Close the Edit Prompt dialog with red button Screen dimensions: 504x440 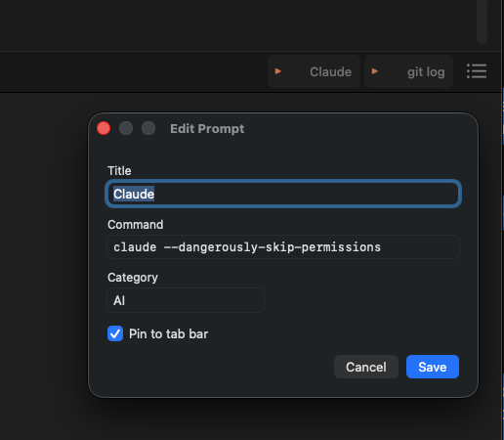104,128
